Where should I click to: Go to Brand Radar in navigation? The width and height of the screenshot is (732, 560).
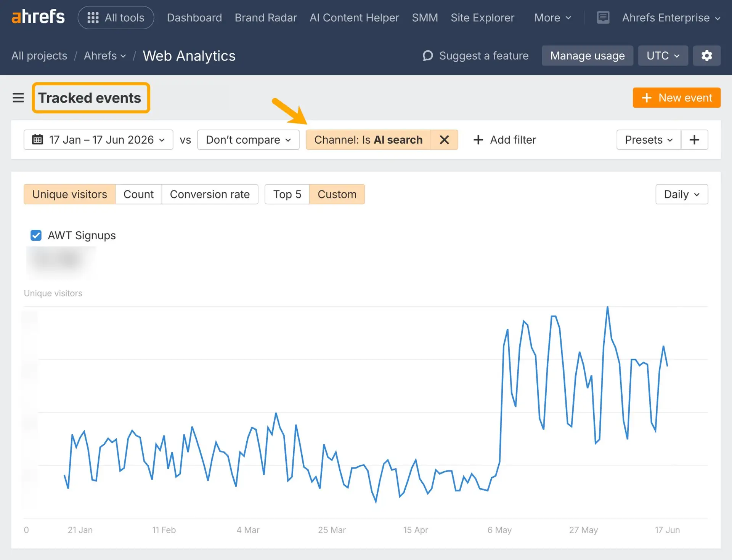266,18
